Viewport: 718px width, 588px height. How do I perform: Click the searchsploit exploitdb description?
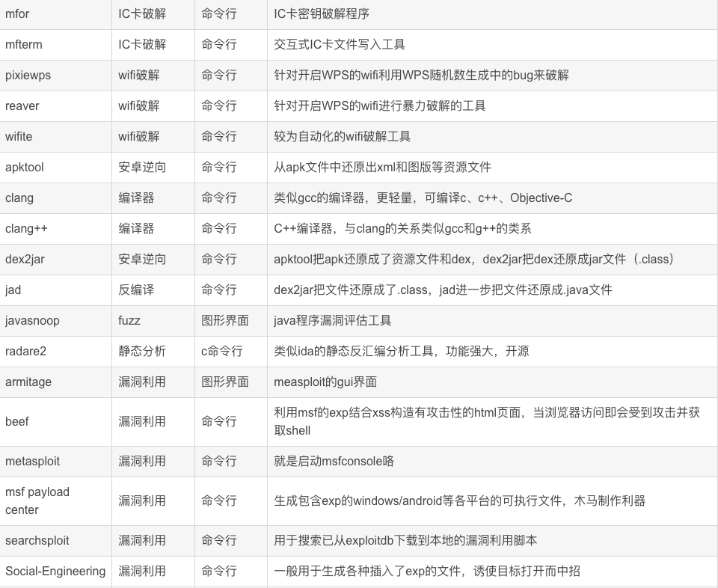tap(405, 540)
